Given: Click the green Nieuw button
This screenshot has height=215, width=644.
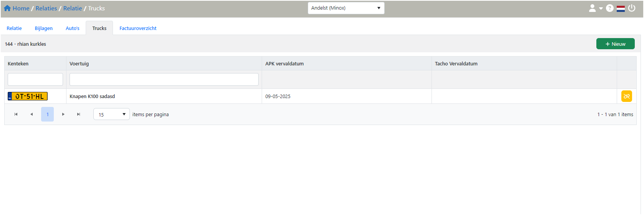Looking at the screenshot, I should click(x=615, y=44).
